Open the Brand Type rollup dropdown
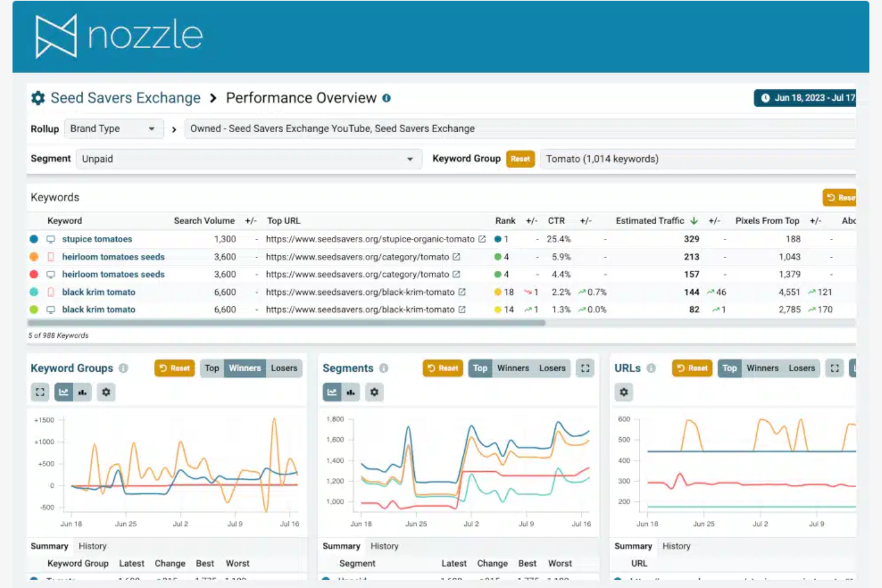882x588 pixels. [x=114, y=129]
